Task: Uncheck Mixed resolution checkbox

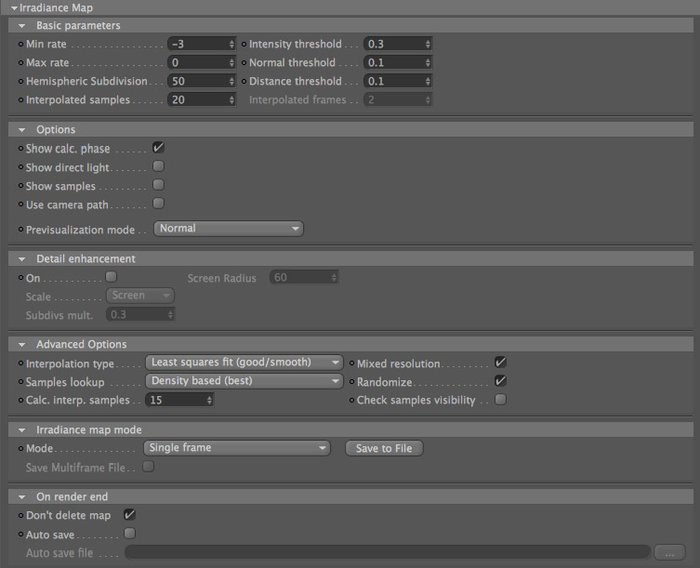Action: point(500,362)
